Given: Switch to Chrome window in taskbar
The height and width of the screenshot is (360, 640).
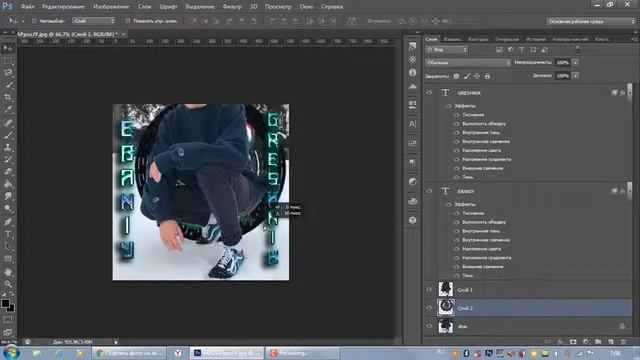Looking at the screenshot, I should tap(130, 353).
